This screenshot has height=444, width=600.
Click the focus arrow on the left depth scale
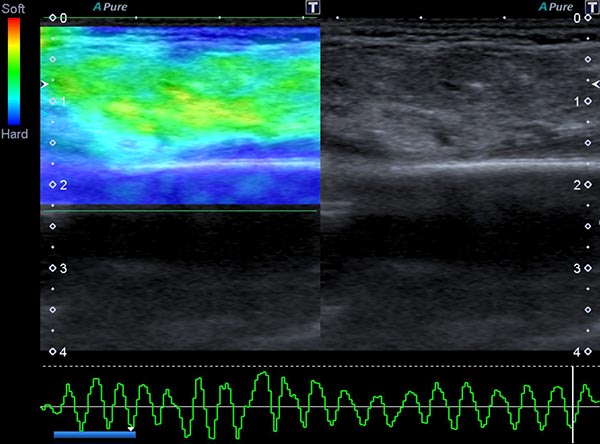[x=43, y=86]
